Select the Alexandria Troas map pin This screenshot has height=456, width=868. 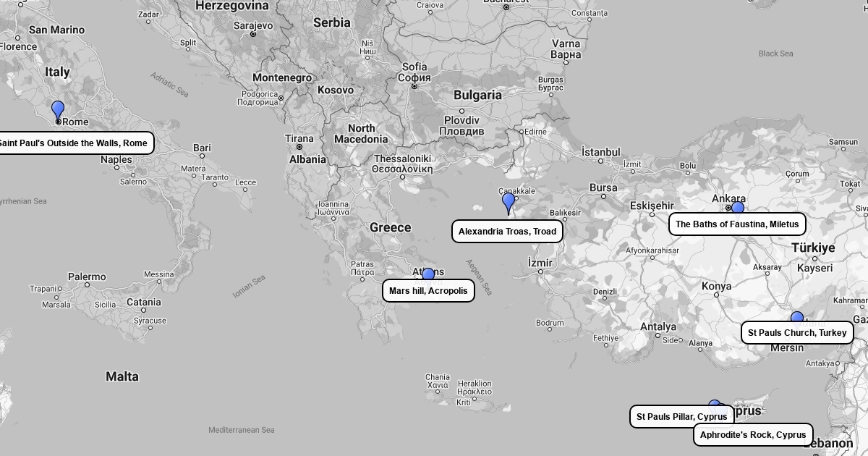[509, 202]
